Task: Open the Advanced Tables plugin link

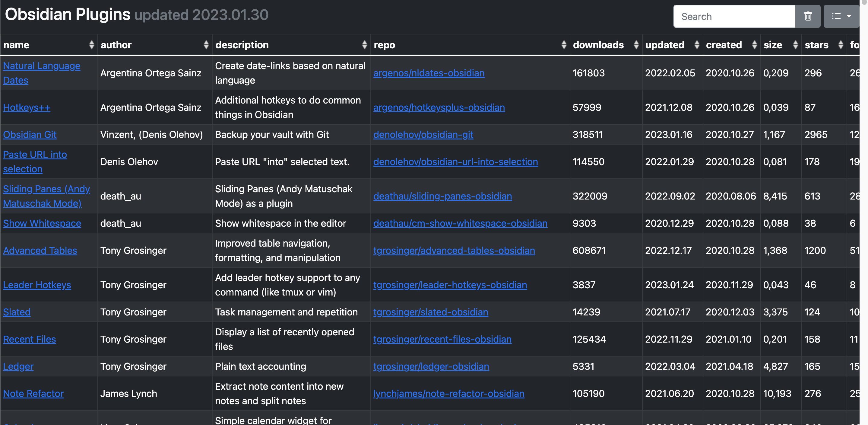Action: coord(40,250)
